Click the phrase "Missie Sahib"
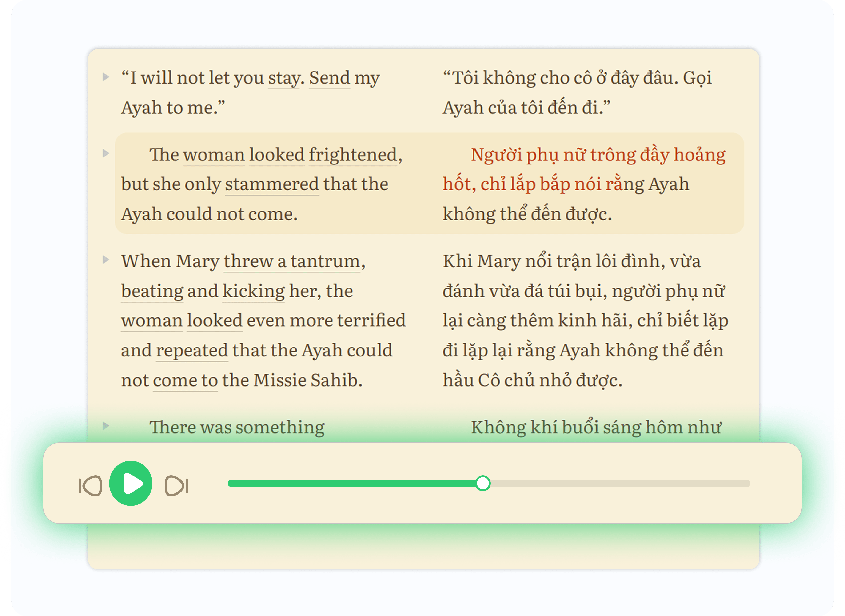845x616 pixels. (305, 380)
